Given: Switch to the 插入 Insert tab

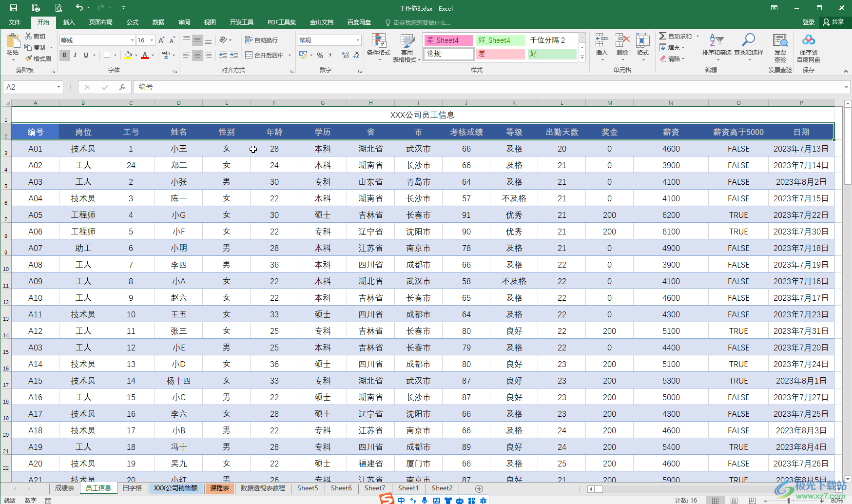Looking at the screenshot, I should tap(69, 22).
